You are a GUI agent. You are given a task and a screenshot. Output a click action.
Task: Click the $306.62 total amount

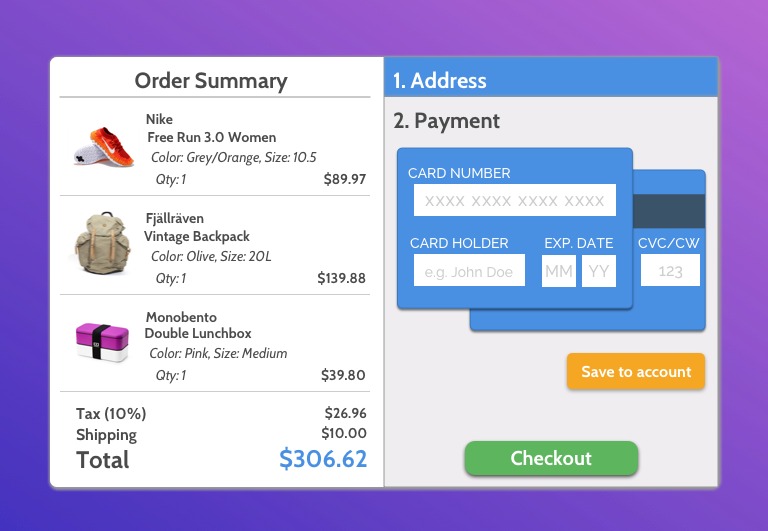pos(323,459)
